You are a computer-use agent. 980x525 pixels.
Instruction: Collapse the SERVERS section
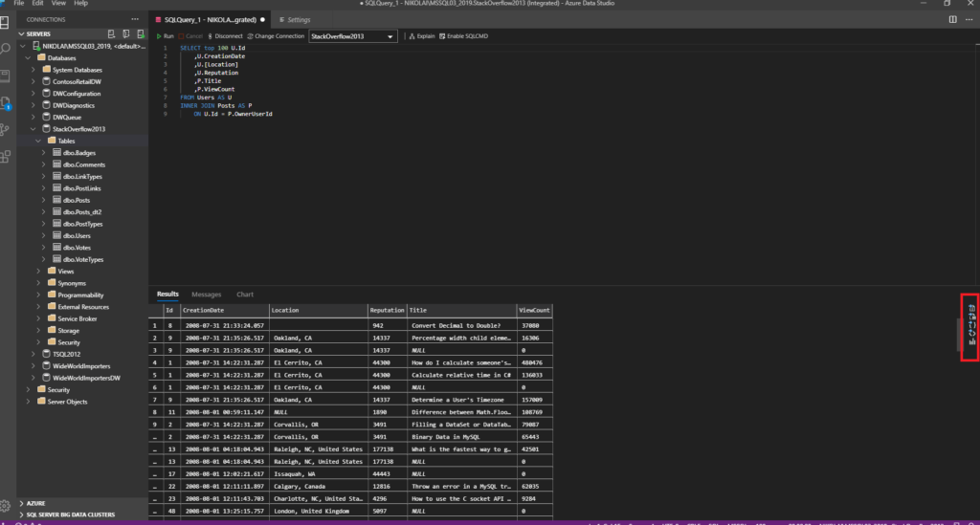point(21,33)
